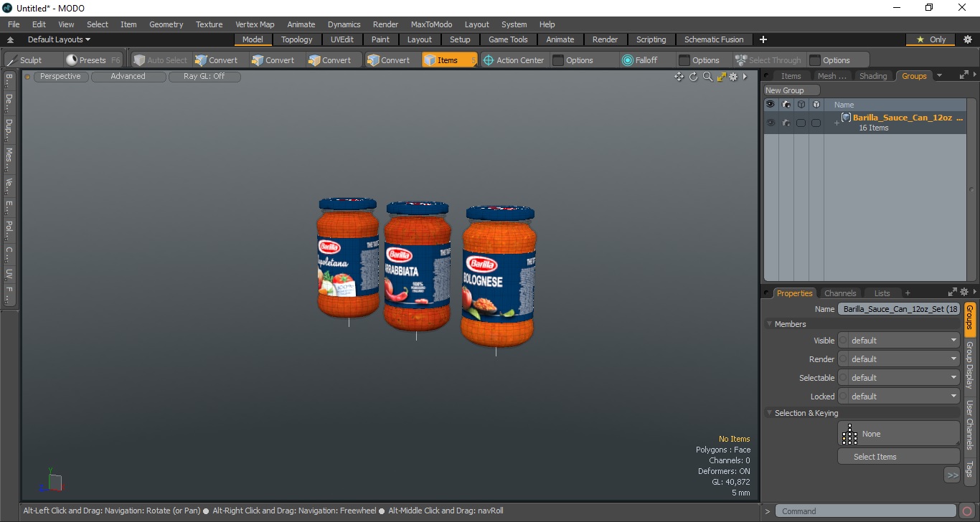Expand the Barilla_Sauce_Can group with plus
Viewport: 980px width, 522px height.
(x=836, y=123)
